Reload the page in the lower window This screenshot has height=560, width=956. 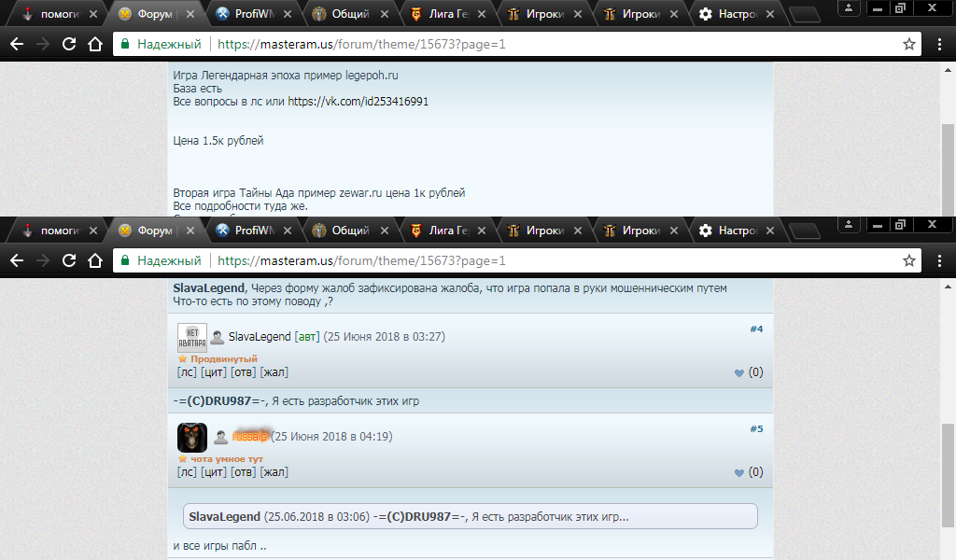[x=68, y=260]
